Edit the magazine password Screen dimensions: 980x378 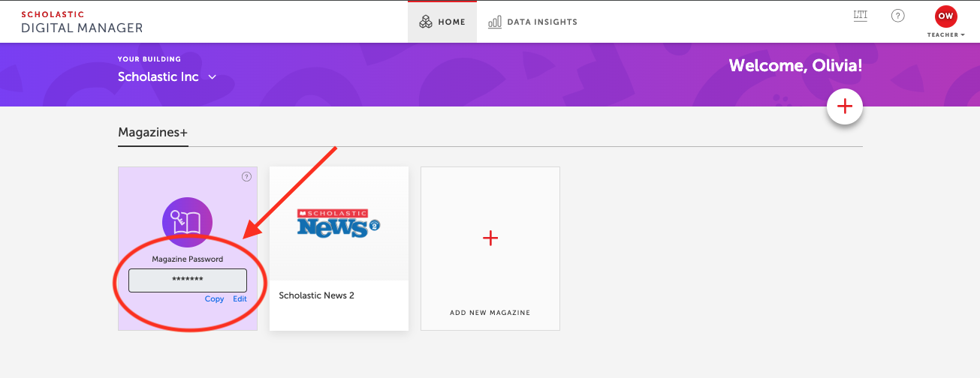tap(240, 298)
